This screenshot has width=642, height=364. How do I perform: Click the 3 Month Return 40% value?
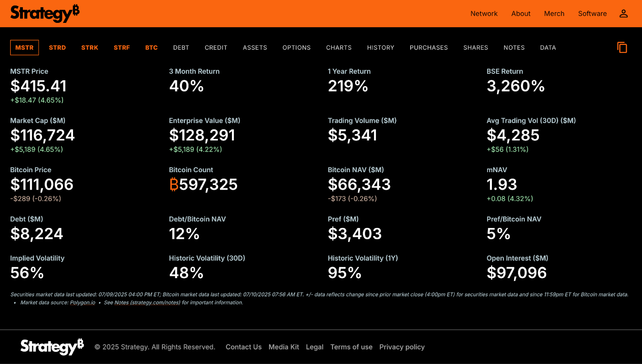[187, 86]
